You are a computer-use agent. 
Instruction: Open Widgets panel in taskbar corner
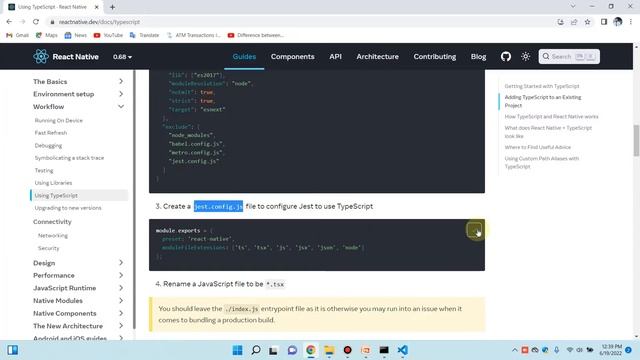(13, 350)
